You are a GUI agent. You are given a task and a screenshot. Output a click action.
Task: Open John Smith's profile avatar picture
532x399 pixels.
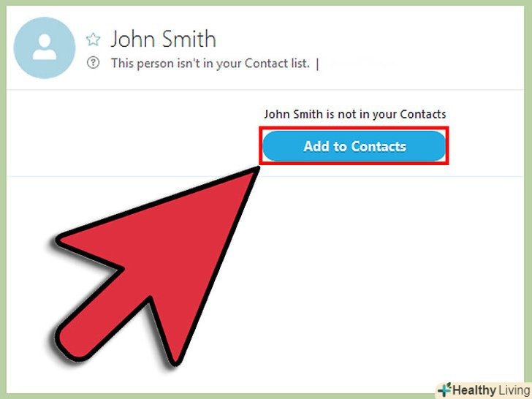[x=45, y=47]
